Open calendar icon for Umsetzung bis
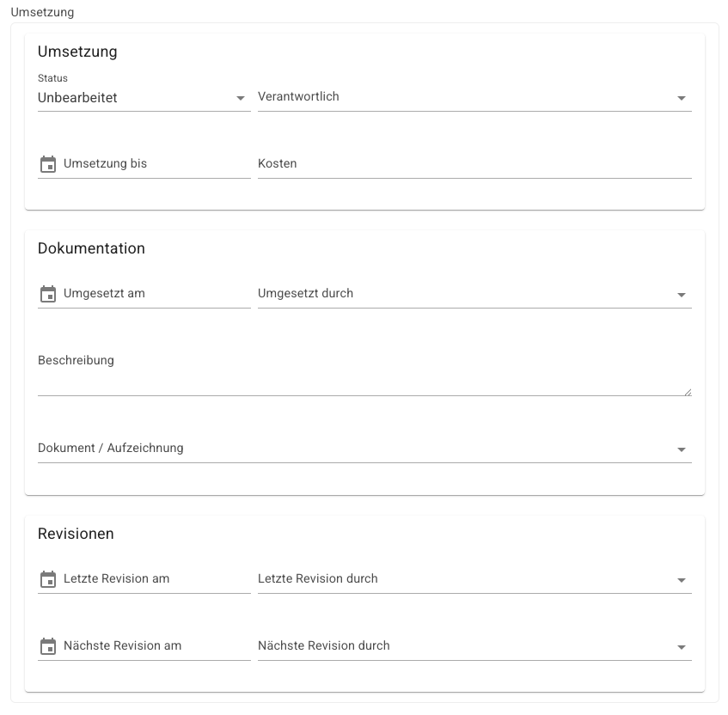728x715 pixels. click(48, 164)
